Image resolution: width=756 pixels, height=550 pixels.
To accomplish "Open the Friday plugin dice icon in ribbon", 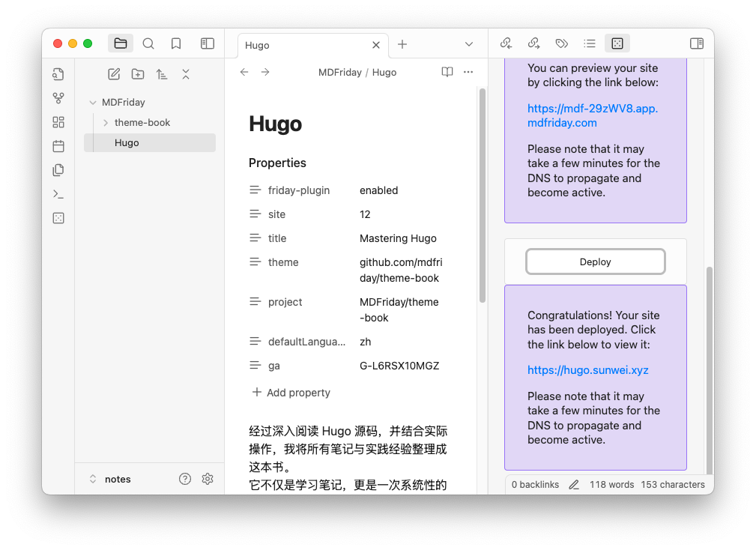I will click(x=58, y=218).
